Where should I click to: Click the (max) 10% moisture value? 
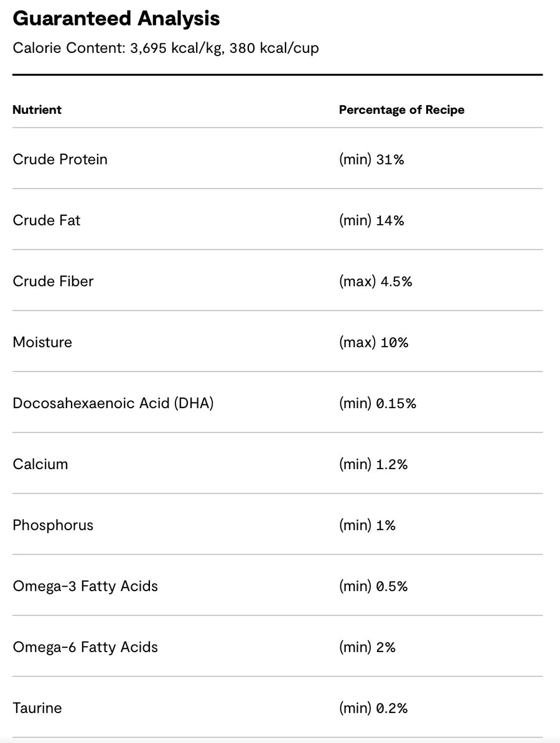[373, 342]
